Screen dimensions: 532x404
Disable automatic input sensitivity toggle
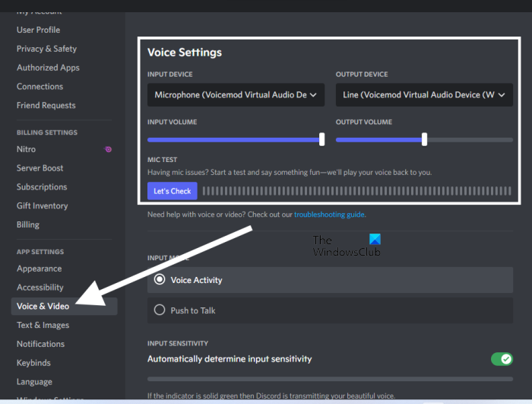pyautogui.click(x=502, y=359)
